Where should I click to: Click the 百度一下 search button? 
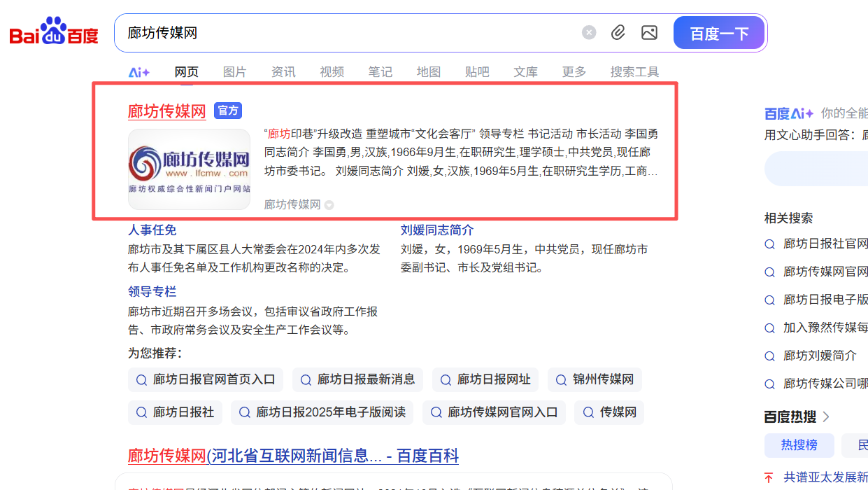click(x=718, y=32)
